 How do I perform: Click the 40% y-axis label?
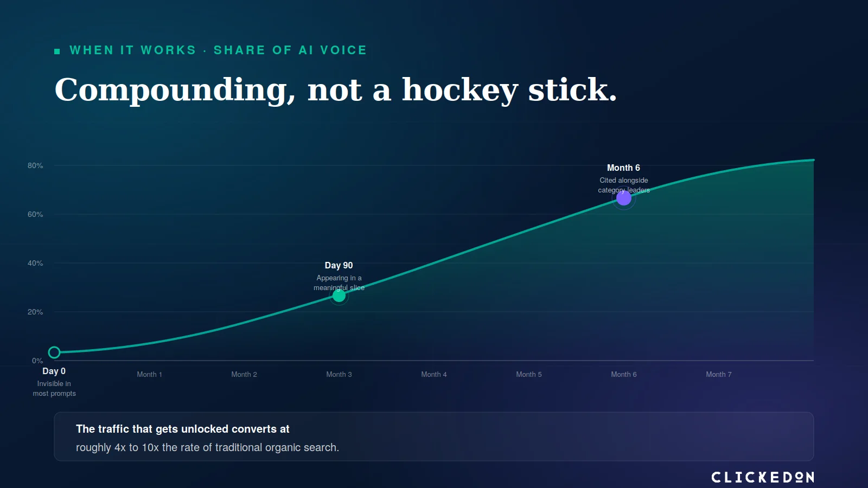pyautogui.click(x=35, y=263)
